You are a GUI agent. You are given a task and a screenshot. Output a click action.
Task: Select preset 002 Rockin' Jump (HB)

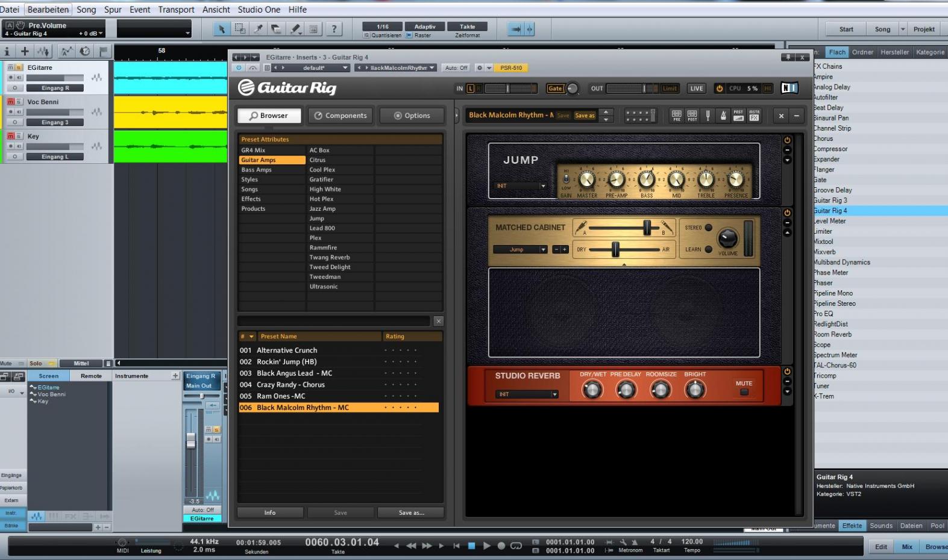pyautogui.click(x=339, y=362)
